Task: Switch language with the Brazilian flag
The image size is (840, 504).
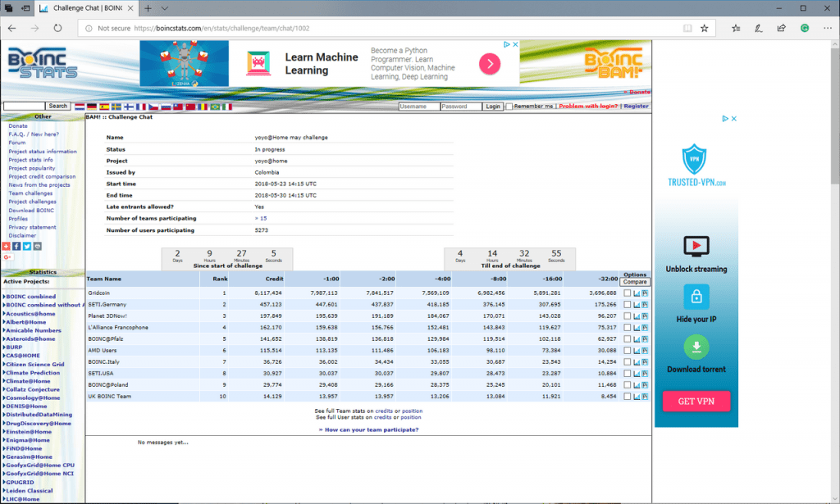Action: [215, 107]
